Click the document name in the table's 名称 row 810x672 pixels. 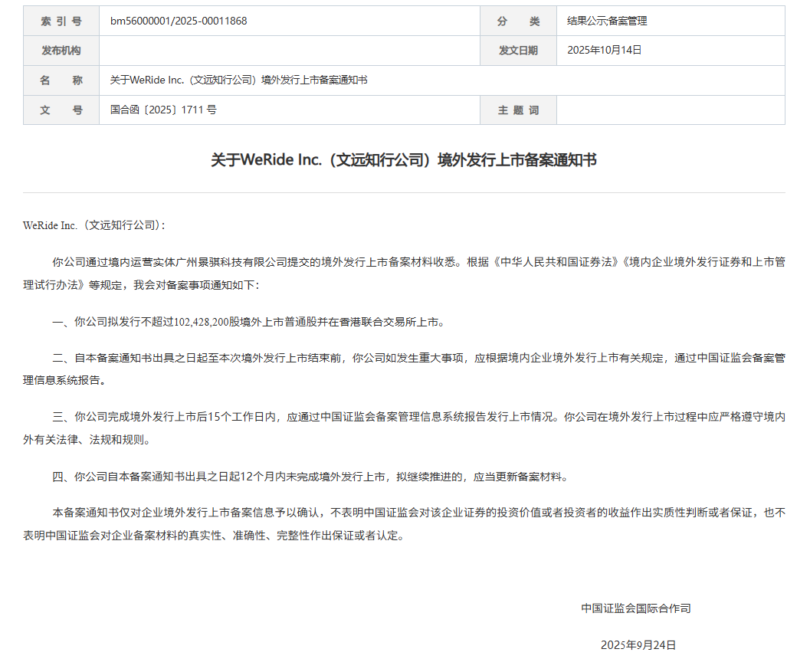point(238,80)
